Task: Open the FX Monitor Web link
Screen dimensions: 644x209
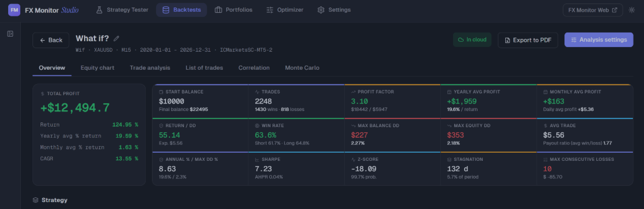Action: (593, 10)
